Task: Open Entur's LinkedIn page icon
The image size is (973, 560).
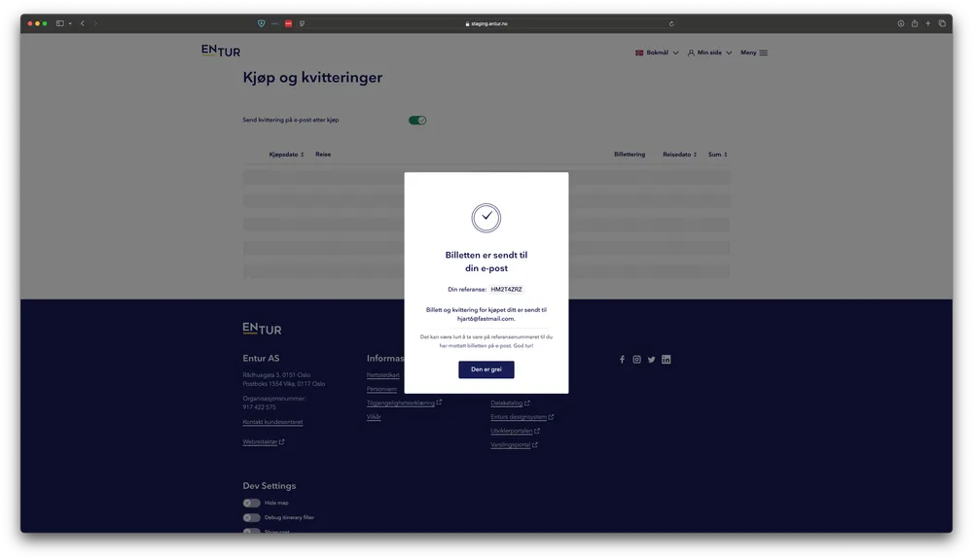Action: (x=667, y=360)
